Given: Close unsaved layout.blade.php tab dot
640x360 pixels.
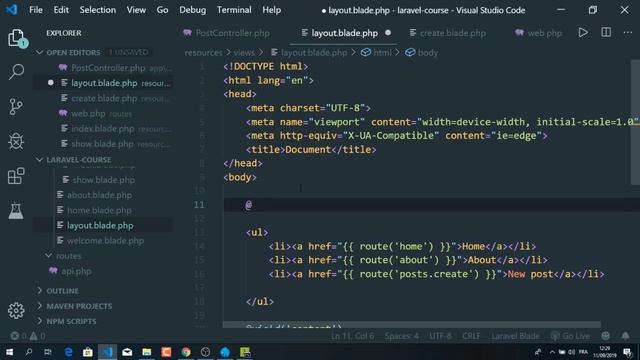Looking at the screenshot, I should 388,33.
